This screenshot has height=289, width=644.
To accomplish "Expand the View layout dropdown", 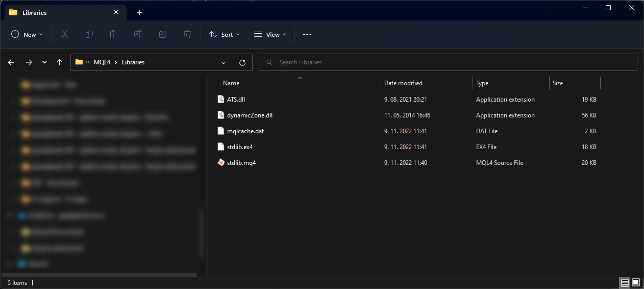I will [x=270, y=34].
